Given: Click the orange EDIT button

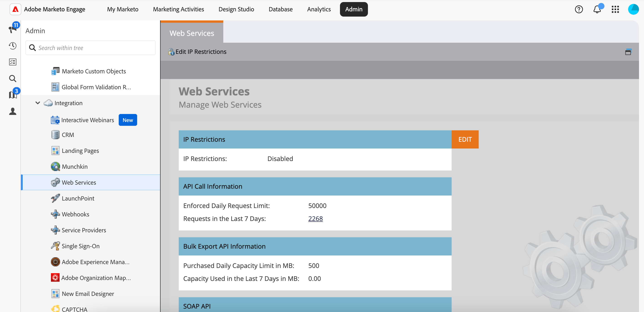Looking at the screenshot, I should click(465, 139).
